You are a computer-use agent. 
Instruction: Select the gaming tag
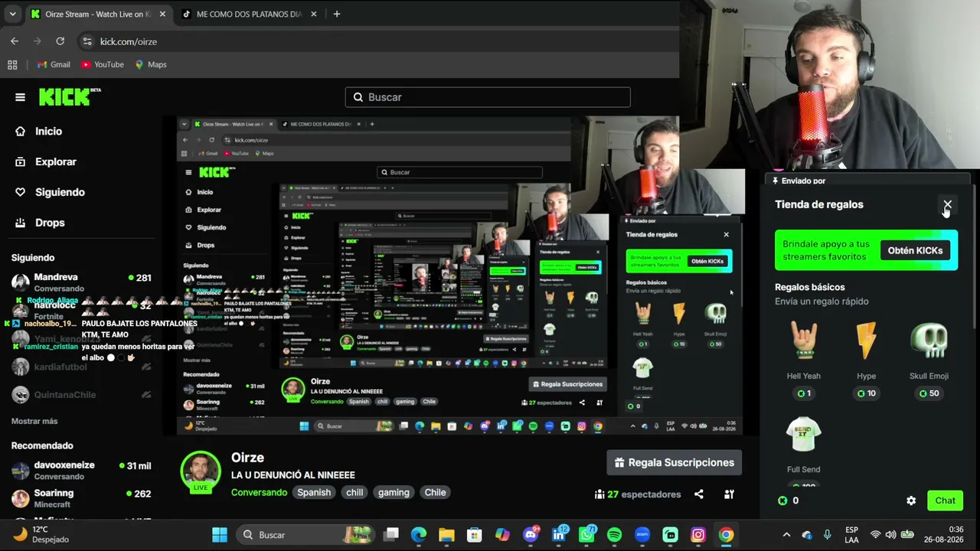(394, 492)
